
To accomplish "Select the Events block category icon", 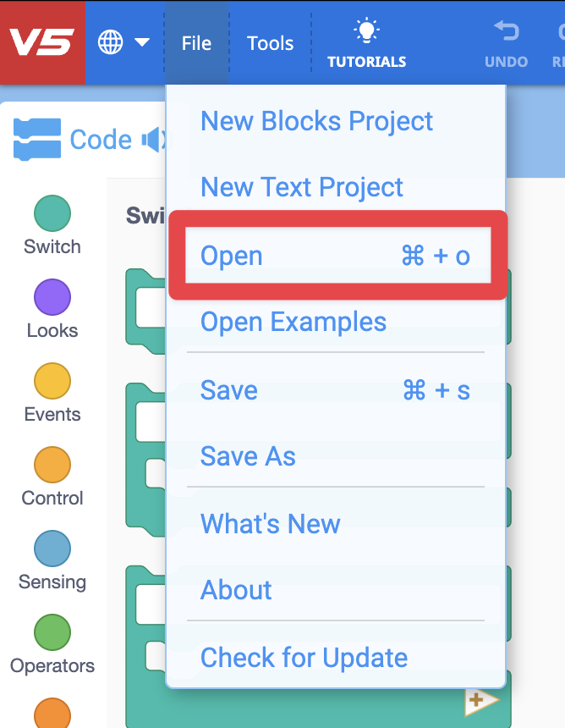I will pos(52,381).
